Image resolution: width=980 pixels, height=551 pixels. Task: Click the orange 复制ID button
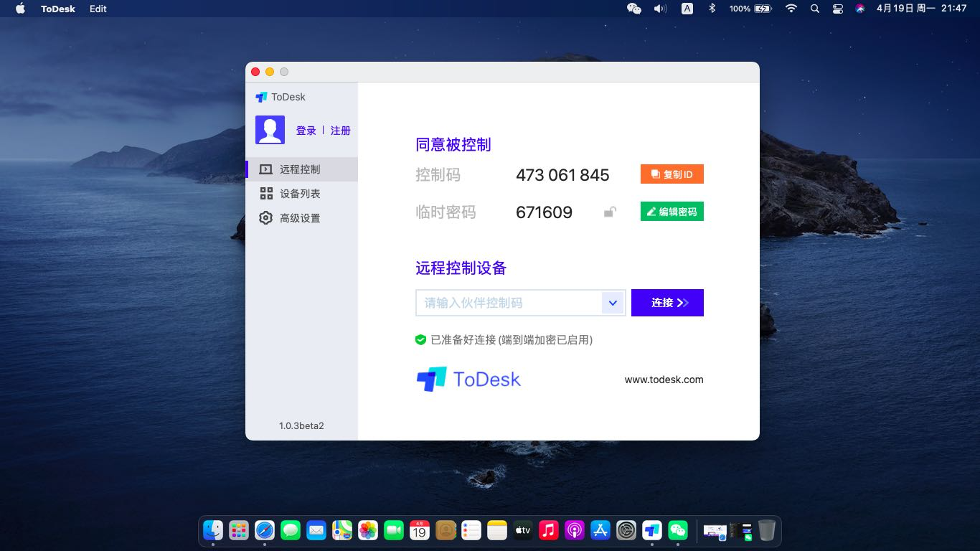pyautogui.click(x=672, y=174)
